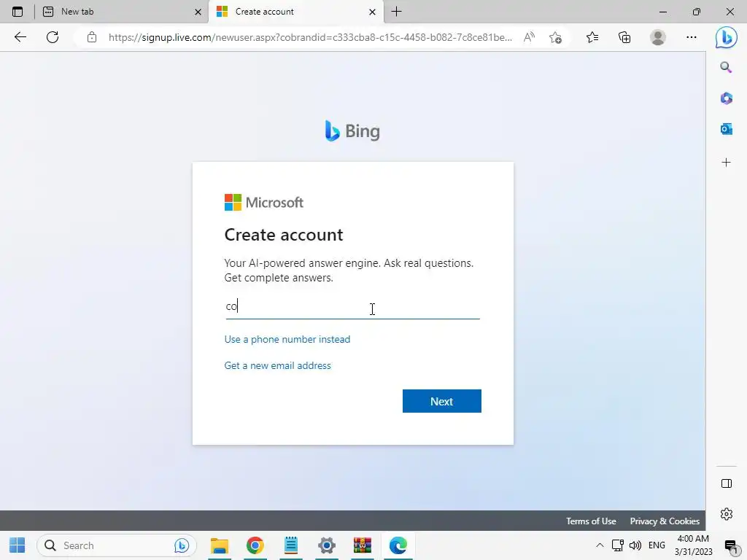This screenshot has width=747, height=560.
Task: Add this page to favorites star icon
Action: pyautogui.click(x=555, y=37)
